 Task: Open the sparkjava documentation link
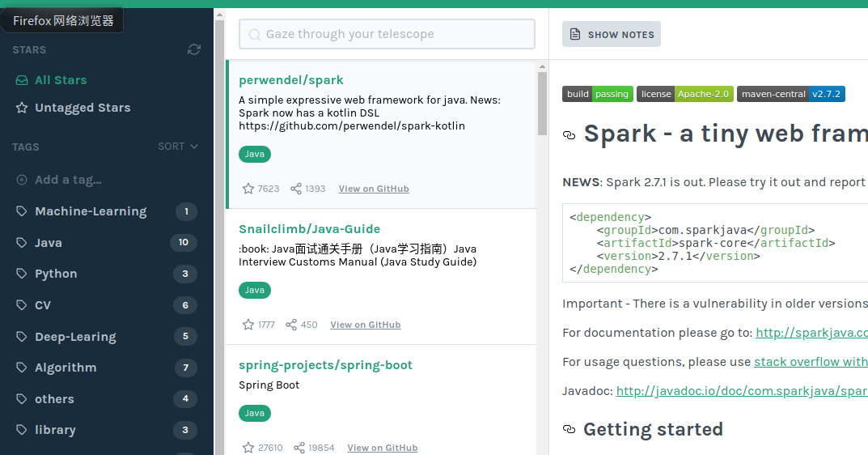pos(811,333)
